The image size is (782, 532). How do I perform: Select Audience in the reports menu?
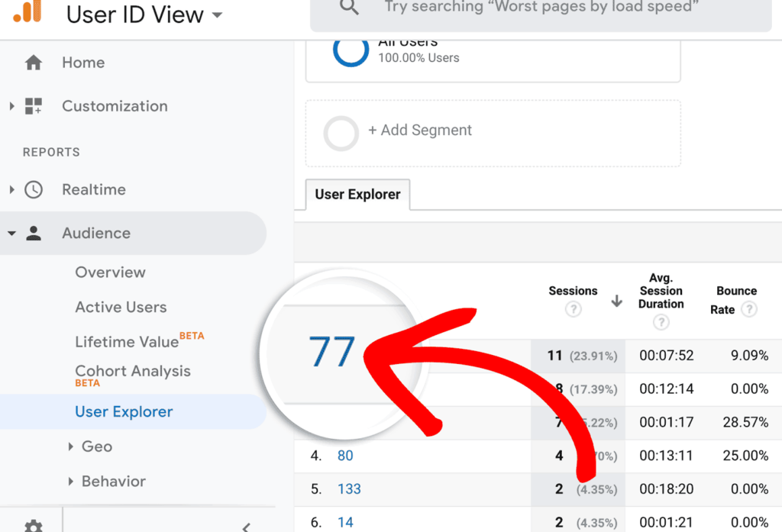tap(96, 234)
